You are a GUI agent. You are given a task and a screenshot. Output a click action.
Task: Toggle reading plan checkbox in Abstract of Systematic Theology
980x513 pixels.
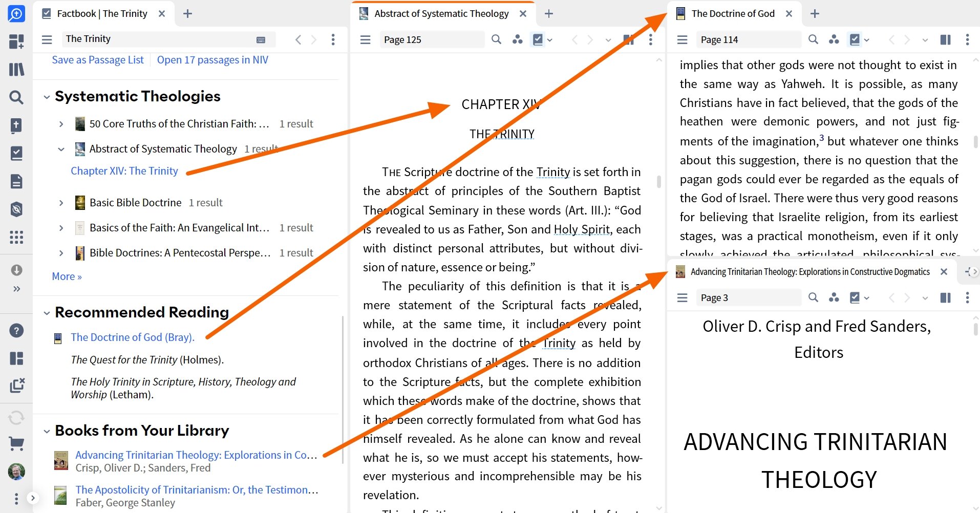click(x=538, y=39)
